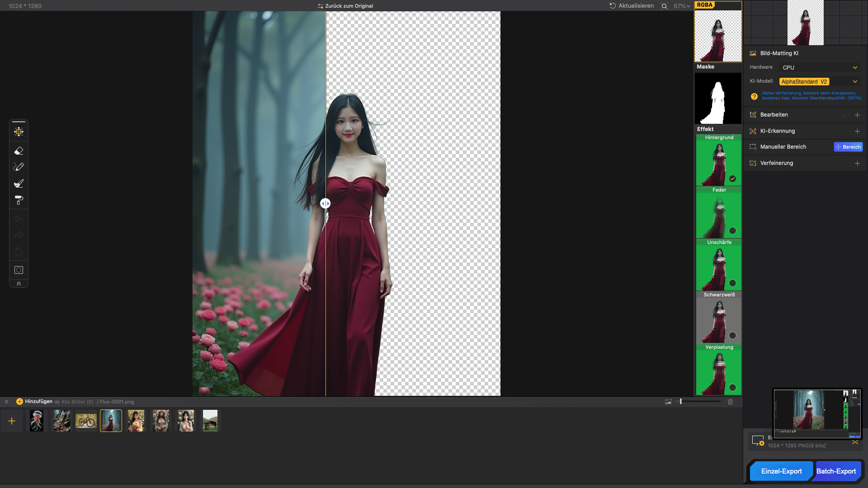
Task: Select the move/transform tool
Action: (x=19, y=132)
